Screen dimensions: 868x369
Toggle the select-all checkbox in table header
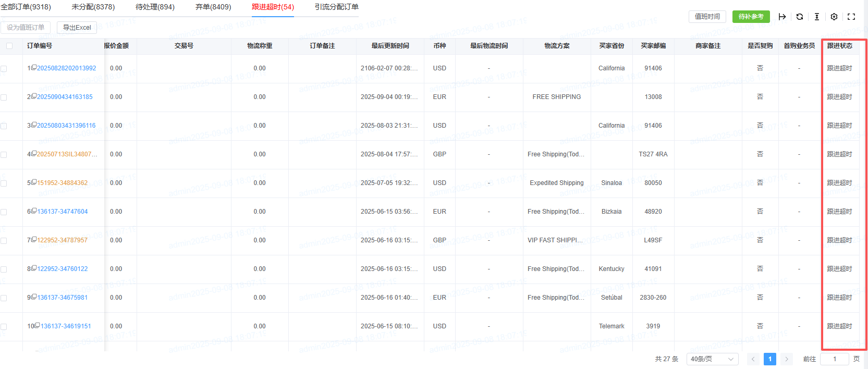pos(9,46)
